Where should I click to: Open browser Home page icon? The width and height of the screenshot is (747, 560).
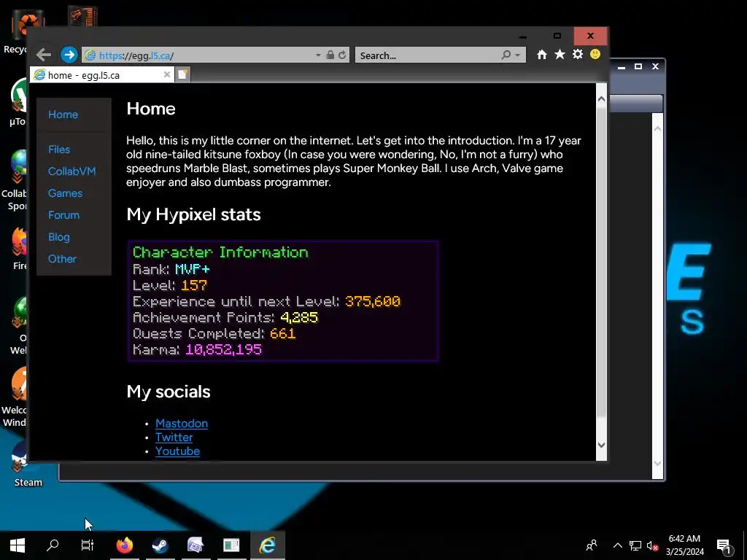click(x=542, y=54)
